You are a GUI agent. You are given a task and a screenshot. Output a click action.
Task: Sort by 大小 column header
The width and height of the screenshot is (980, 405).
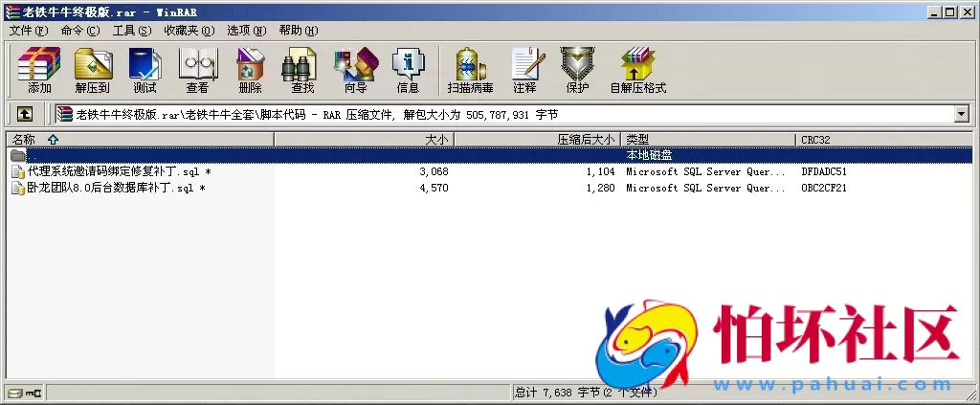(364, 140)
